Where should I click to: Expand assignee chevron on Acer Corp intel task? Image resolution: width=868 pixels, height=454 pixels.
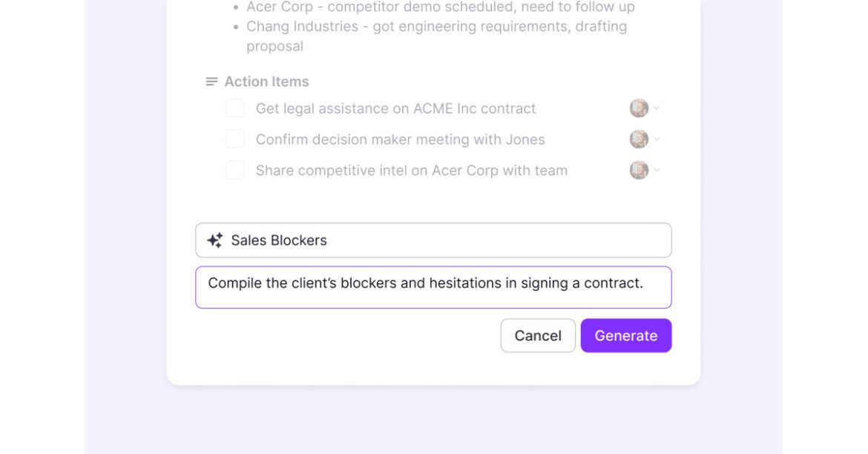[657, 171]
